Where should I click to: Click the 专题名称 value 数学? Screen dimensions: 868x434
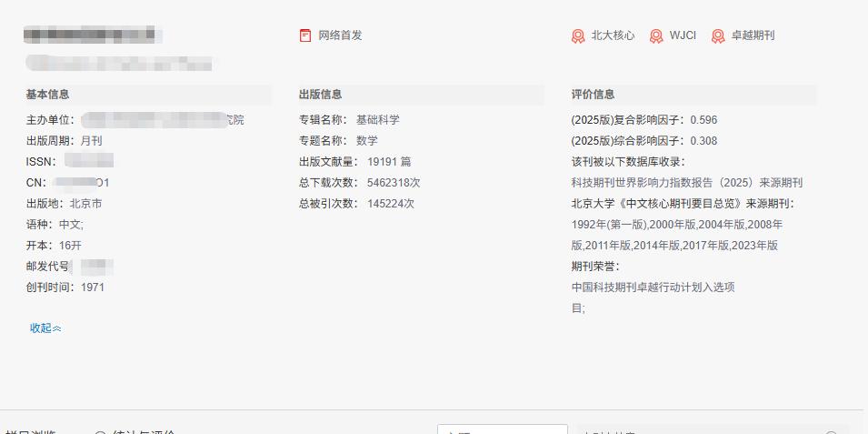(x=367, y=141)
